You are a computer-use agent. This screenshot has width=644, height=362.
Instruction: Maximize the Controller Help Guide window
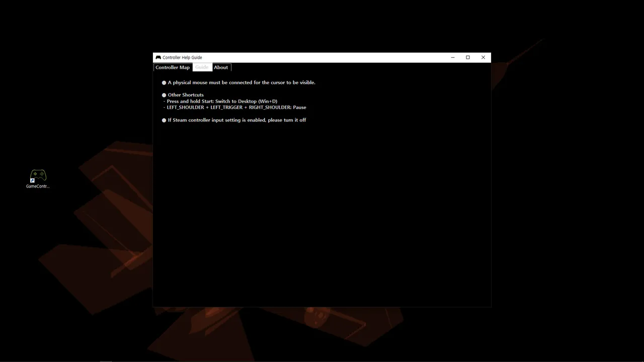pos(468,57)
